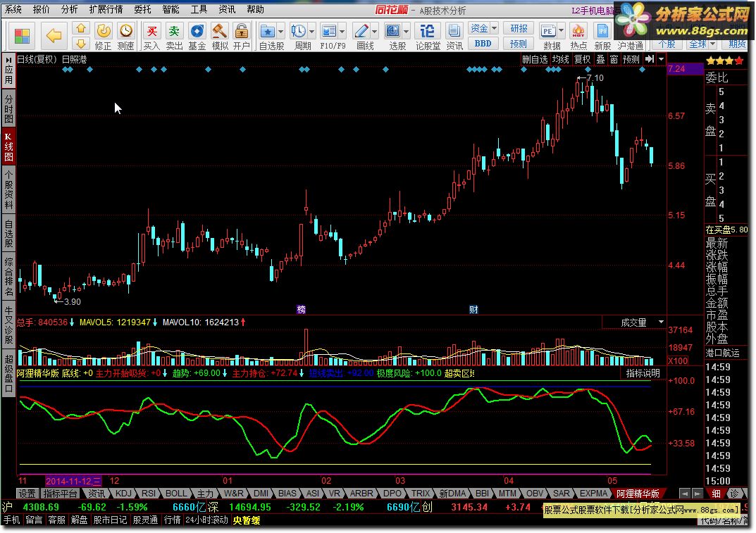The width and height of the screenshot is (756, 533).
Task: Click the 测速 clock icon
Action: (126, 31)
